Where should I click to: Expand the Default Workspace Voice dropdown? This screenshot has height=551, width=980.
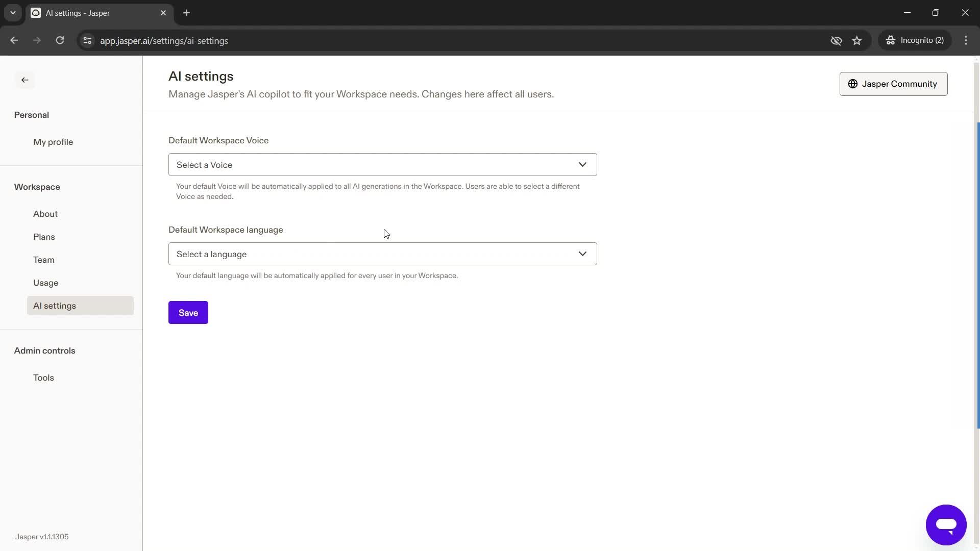pyautogui.click(x=382, y=165)
